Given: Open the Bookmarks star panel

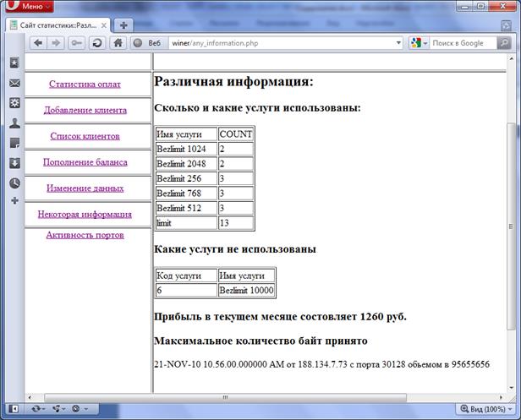Looking at the screenshot, I should click(14, 63).
